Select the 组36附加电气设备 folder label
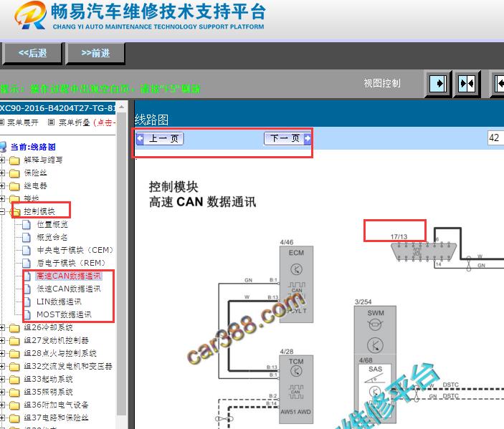 tap(56, 405)
